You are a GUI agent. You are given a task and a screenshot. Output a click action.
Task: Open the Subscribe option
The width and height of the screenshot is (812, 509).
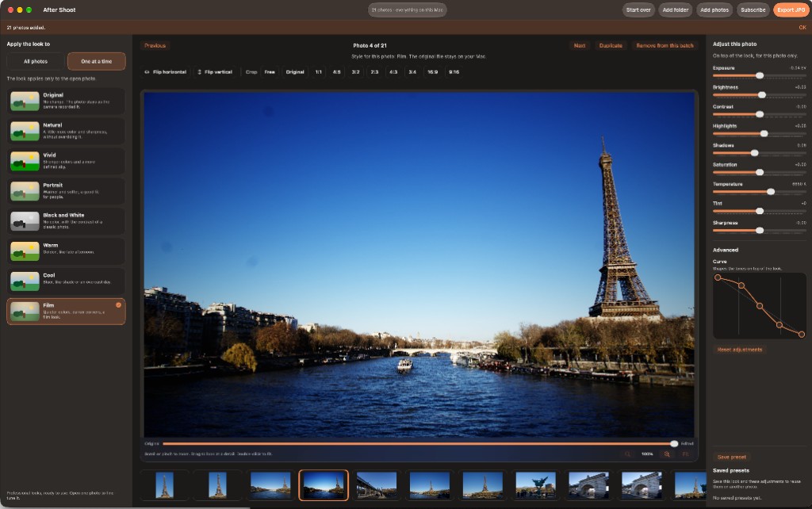point(753,10)
